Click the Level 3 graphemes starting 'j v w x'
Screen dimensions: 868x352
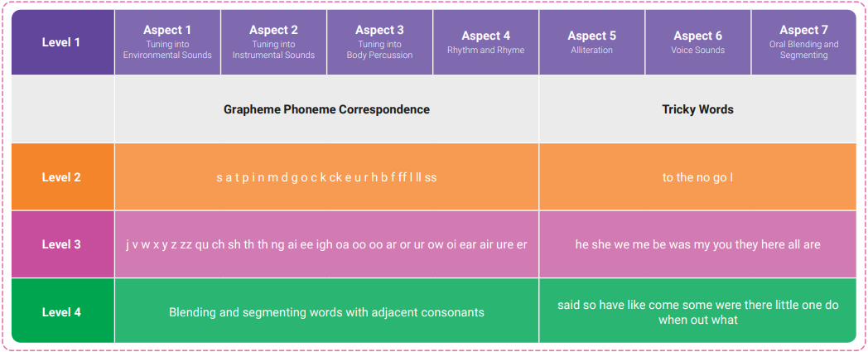coord(326,244)
